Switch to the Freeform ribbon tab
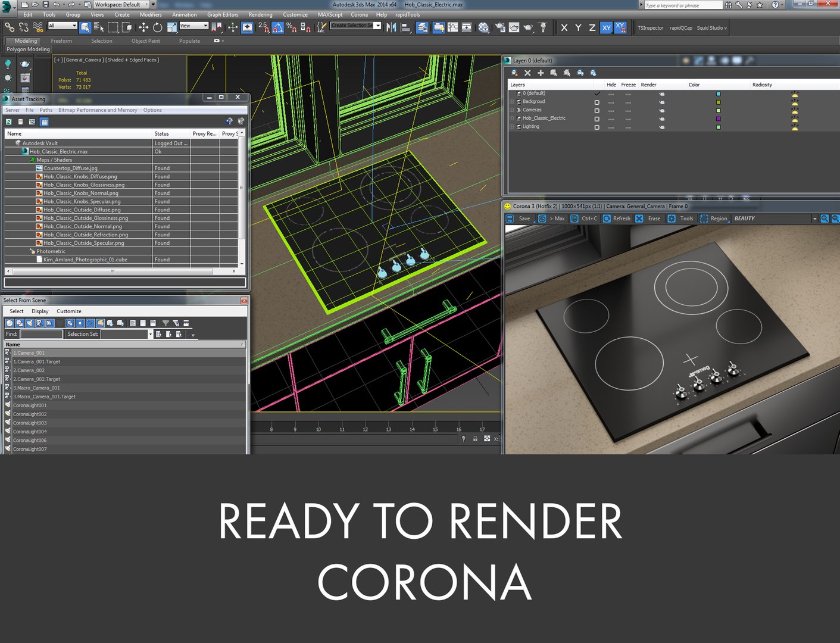840x643 pixels. [x=61, y=41]
